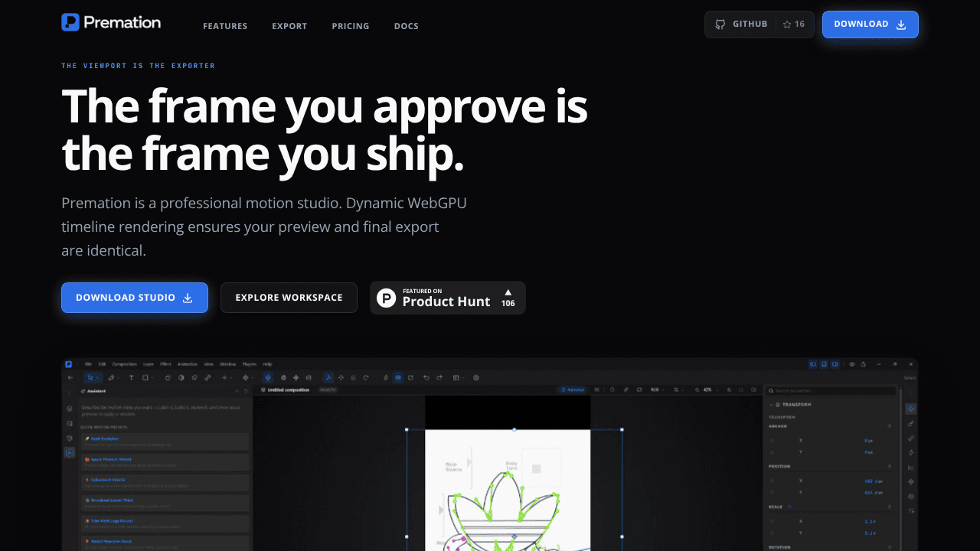Open the Plugins menu in app preview
The height and width of the screenshot is (551, 980).
click(x=249, y=364)
